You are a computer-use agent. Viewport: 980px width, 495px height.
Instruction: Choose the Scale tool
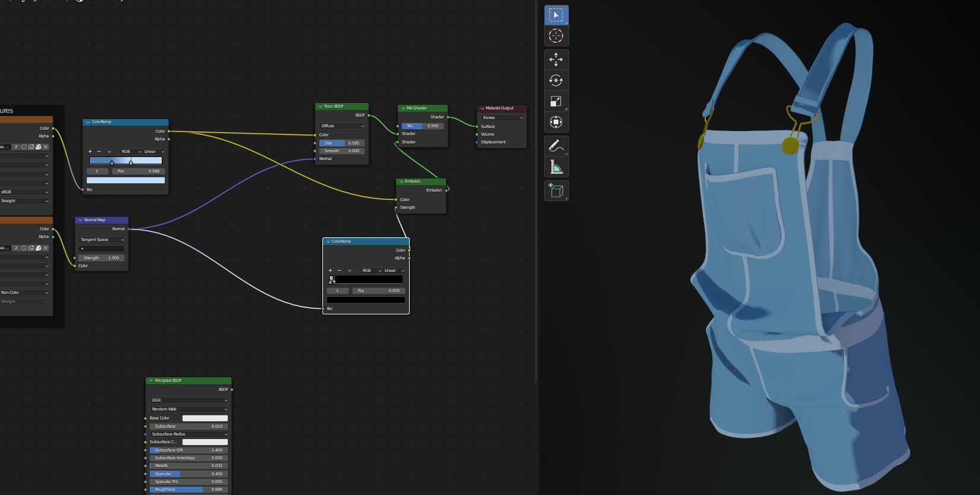click(556, 102)
